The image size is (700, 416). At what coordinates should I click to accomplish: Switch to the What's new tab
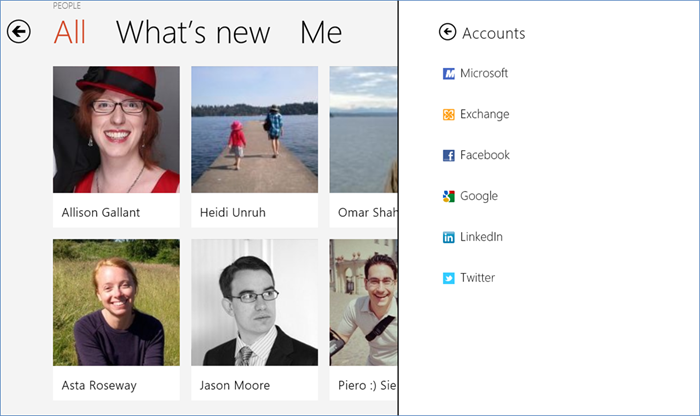pos(193,32)
